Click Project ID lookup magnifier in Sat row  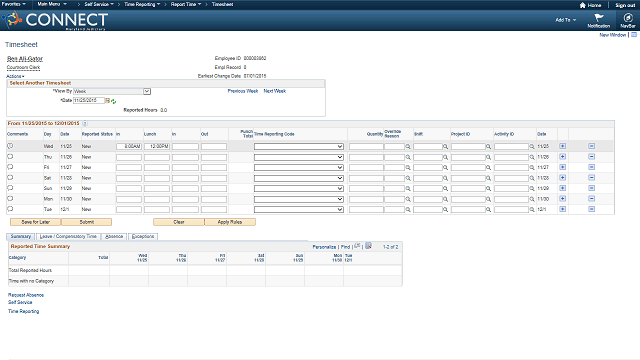tap(488, 178)
